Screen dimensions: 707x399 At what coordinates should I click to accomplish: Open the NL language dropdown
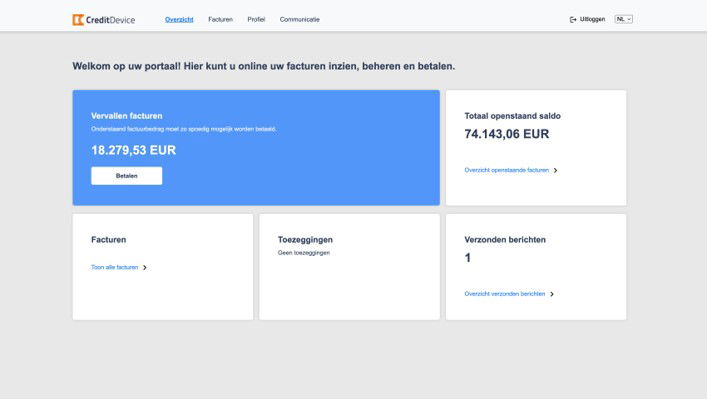624,19
